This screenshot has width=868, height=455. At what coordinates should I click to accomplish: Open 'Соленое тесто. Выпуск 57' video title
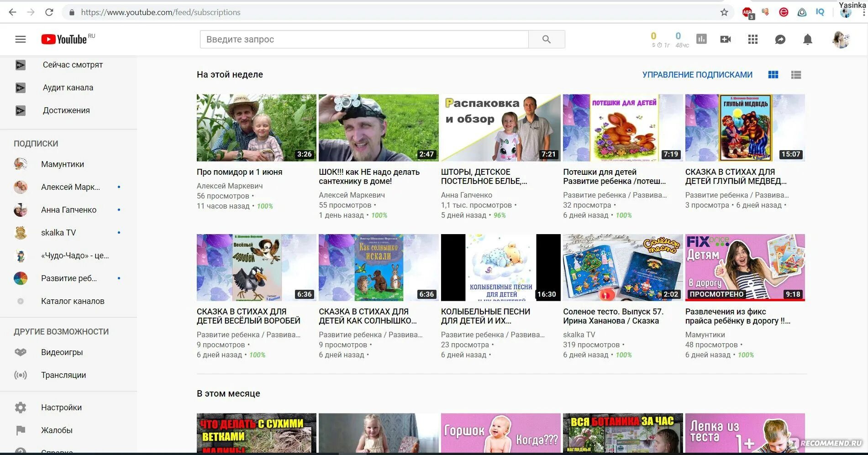click(613, 316)
